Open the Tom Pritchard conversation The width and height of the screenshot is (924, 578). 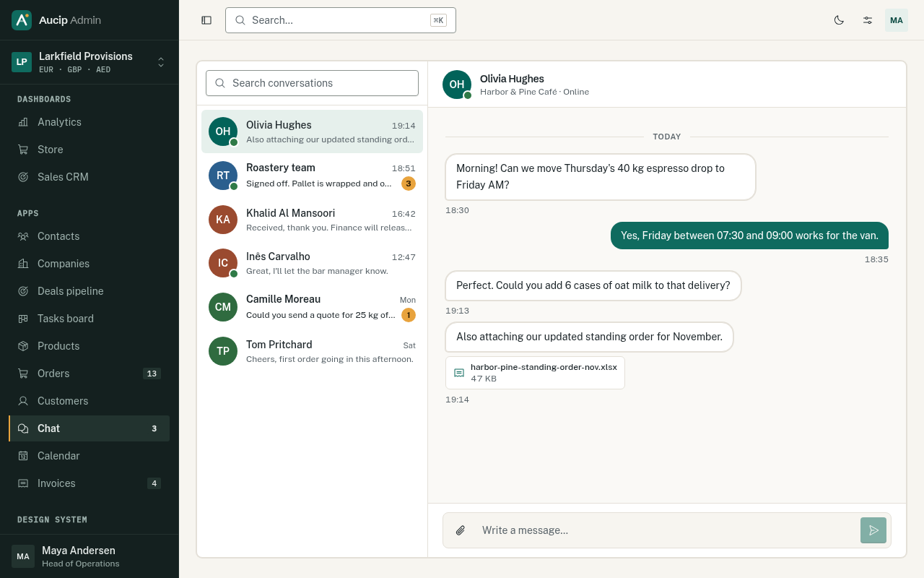pyautogui.click(x=312, y=351)
